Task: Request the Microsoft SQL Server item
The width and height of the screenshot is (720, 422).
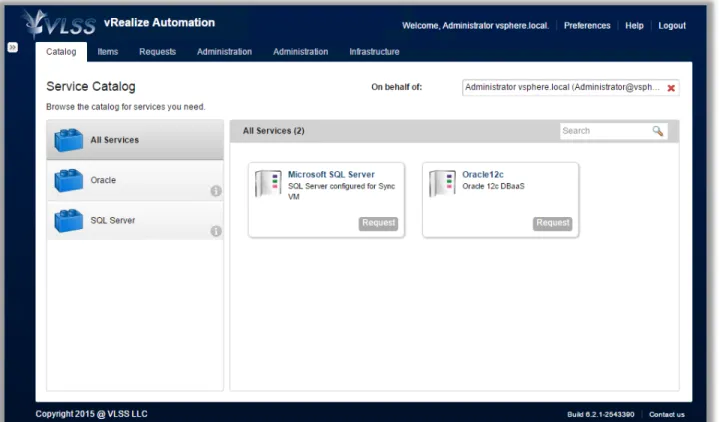Action: point(378,223)
